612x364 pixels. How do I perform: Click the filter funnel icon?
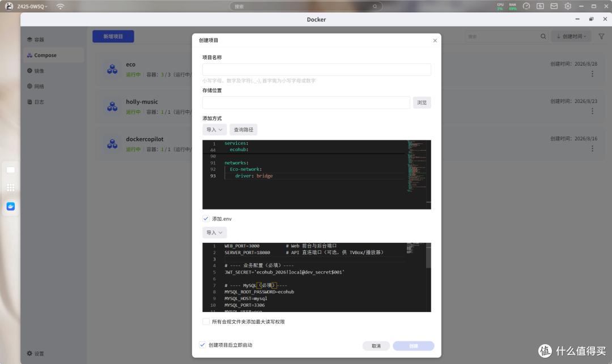[x=601, y=37]
